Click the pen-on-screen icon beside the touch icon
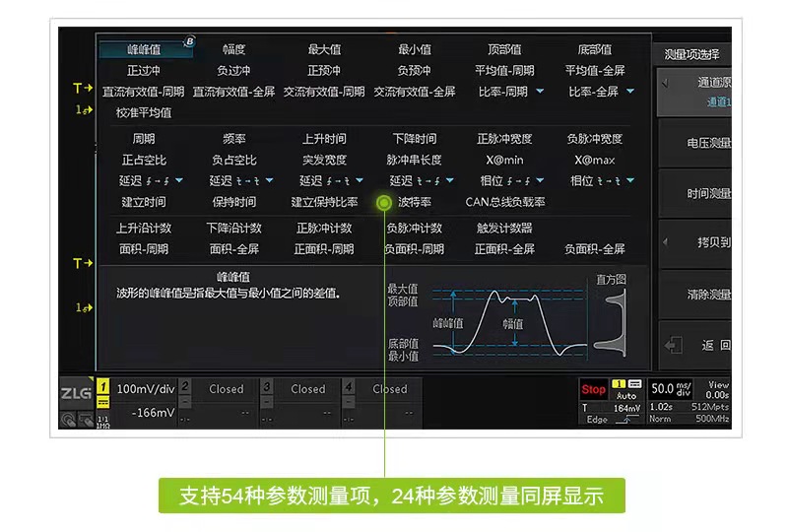Screen dimensions: 788x532 coord(86,419)
